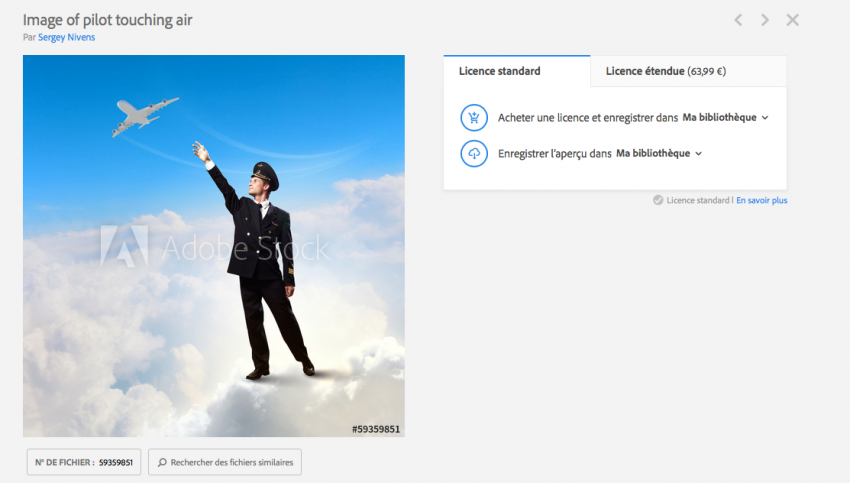The image size is (850, 483).
Task: Switch to Licence standard tab
Action: click(x=517, y=71)
